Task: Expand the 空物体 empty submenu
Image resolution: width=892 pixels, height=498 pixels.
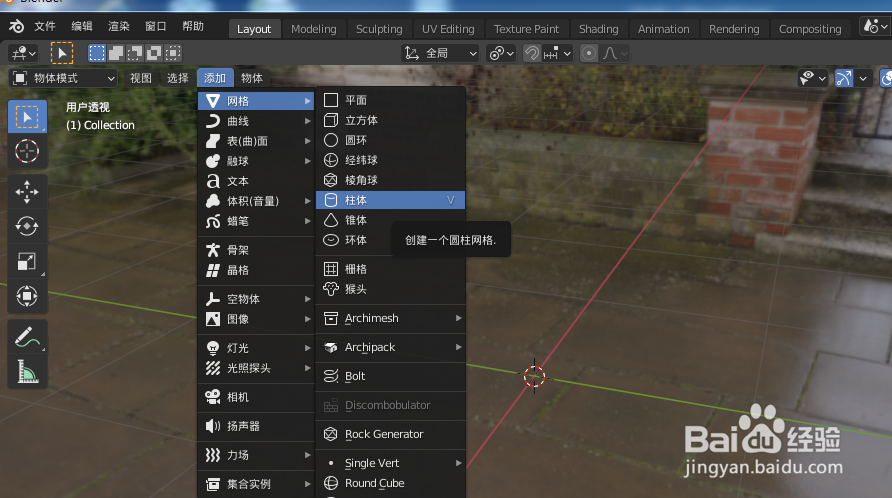Action: [x=256, y=299]
